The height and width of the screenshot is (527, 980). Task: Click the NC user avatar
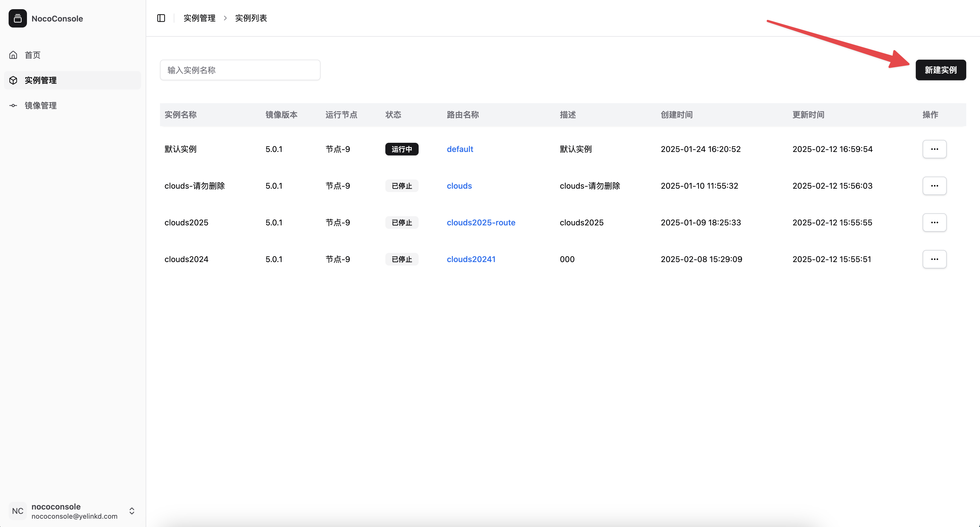[17, 511]
